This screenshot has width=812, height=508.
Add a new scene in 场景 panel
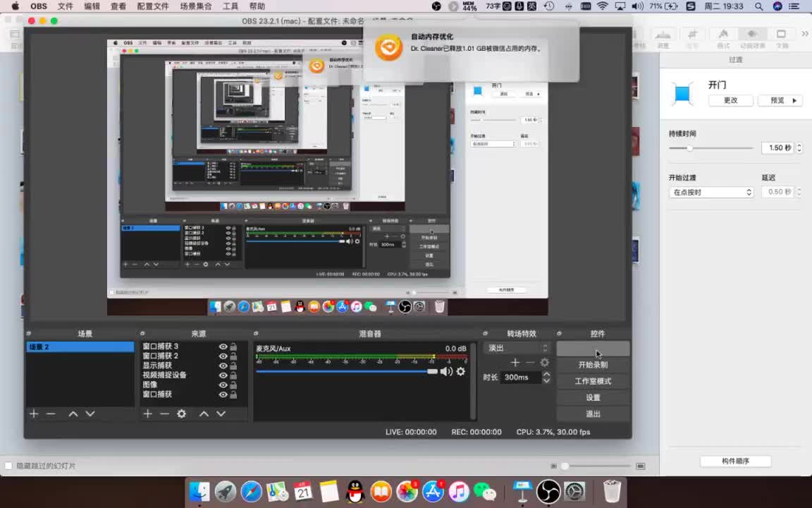(34, 413)
